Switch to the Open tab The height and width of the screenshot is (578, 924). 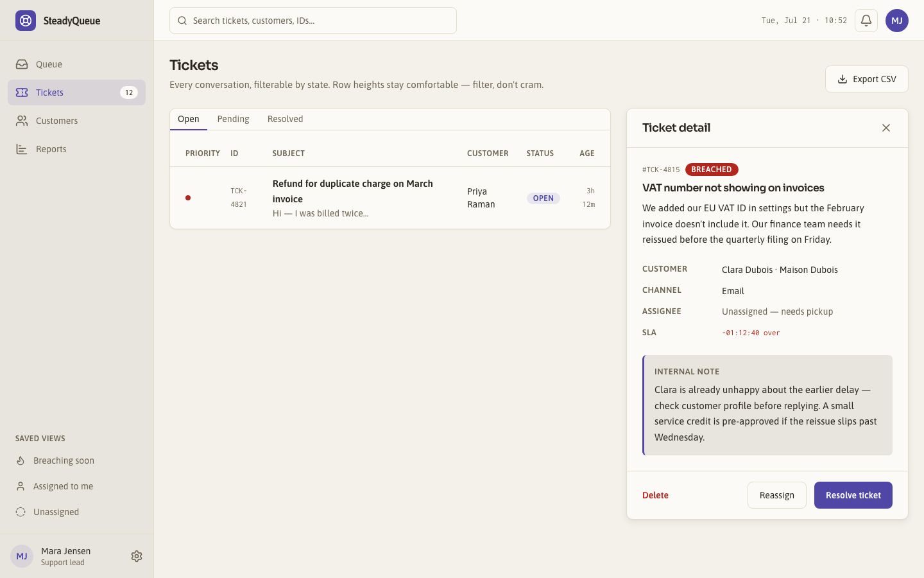click(x=189, y=119)
